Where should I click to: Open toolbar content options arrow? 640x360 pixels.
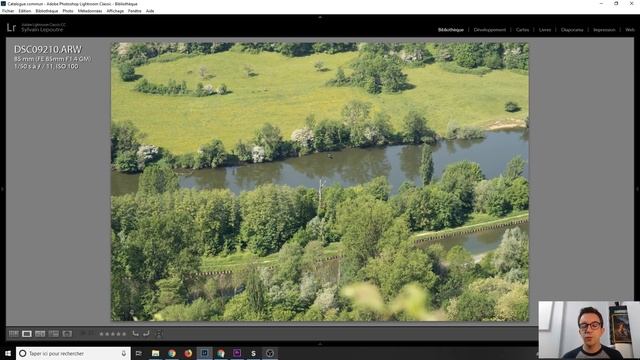(159, 334)
